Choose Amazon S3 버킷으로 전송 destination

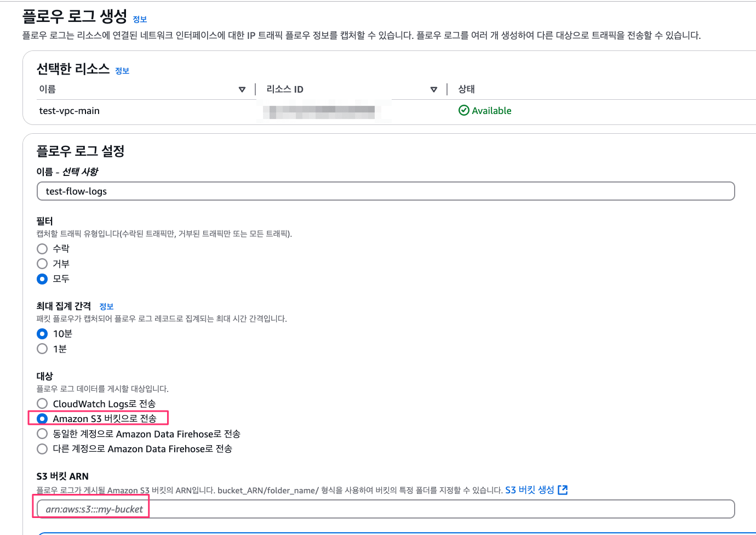click(42, 419)
